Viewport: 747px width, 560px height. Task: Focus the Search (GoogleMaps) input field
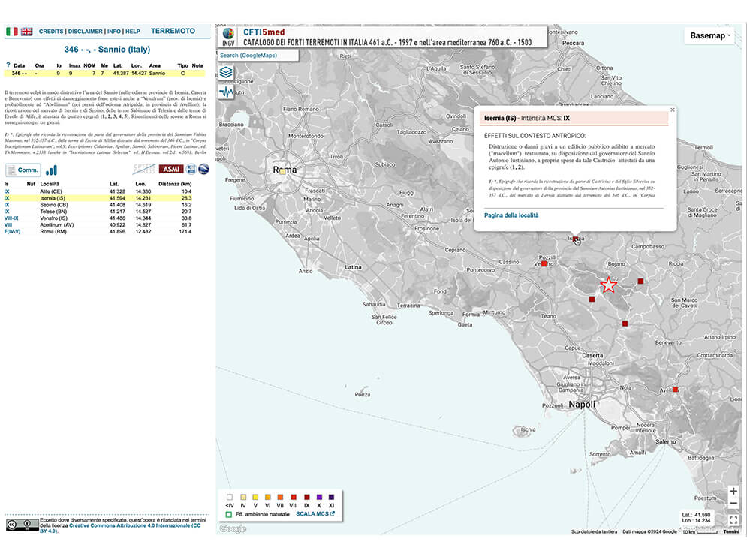(x=259, y=56)
